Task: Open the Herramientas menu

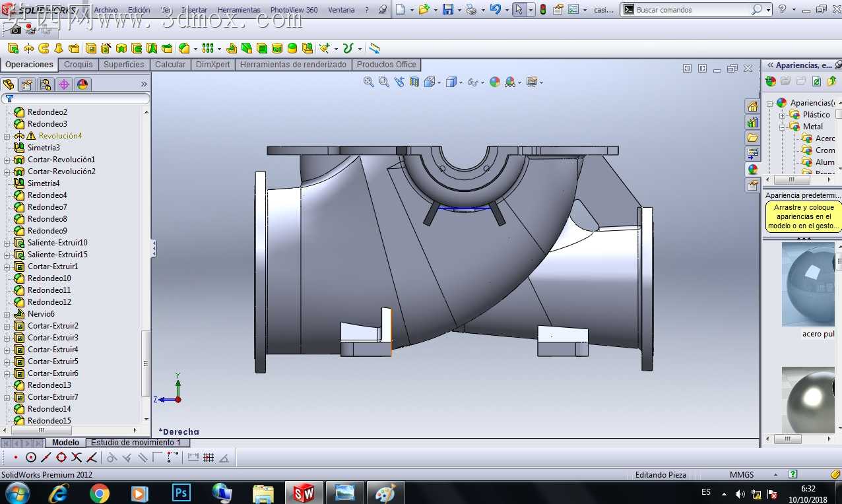Action: tap(239, 10)
